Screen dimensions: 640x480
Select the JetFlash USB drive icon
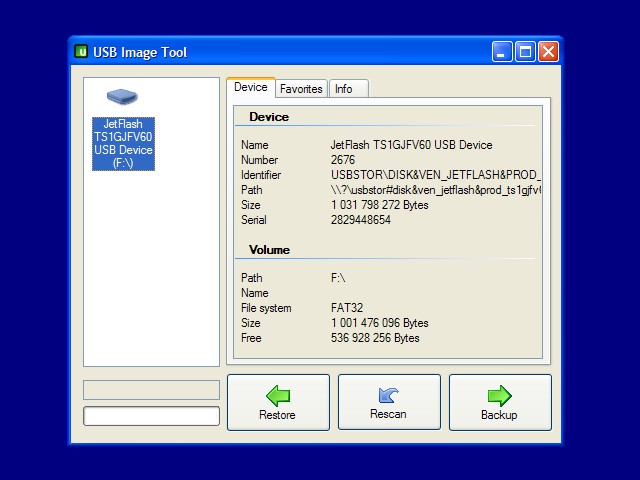[122, 97]
